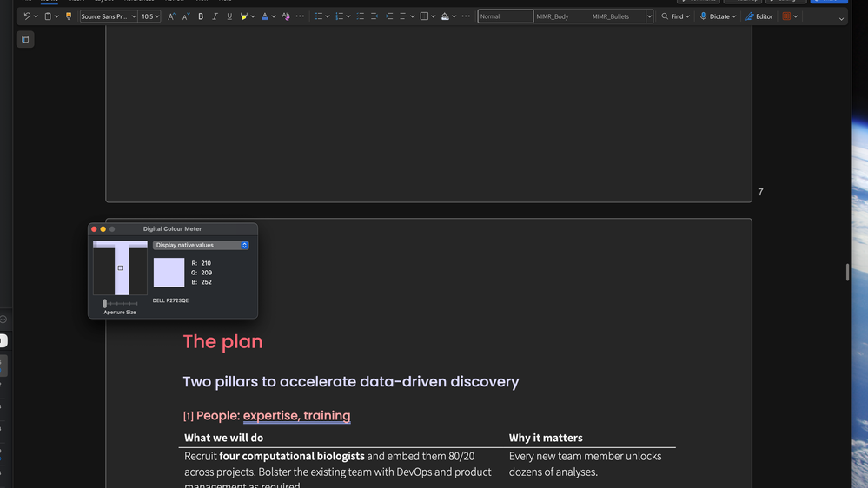
Task: Select the Format Painter brush icon
Action: tap(69, 16)
